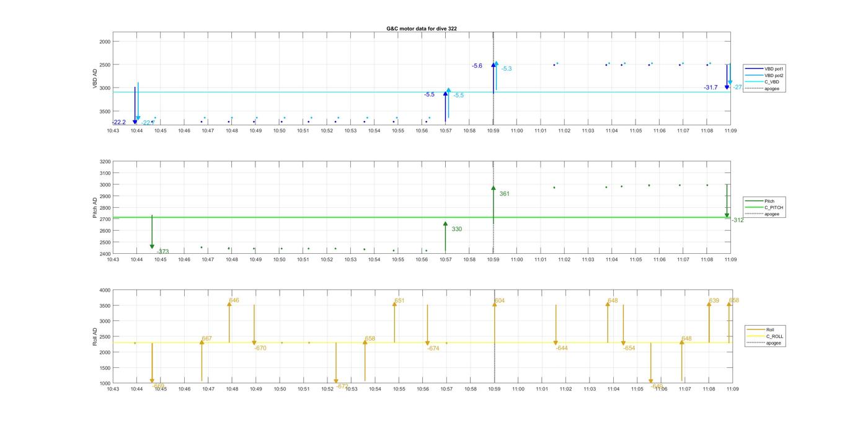Click "apogee" in the Roll plot legend
The height and width of the screenshot is (430, 868).
(x=764, y=343)
